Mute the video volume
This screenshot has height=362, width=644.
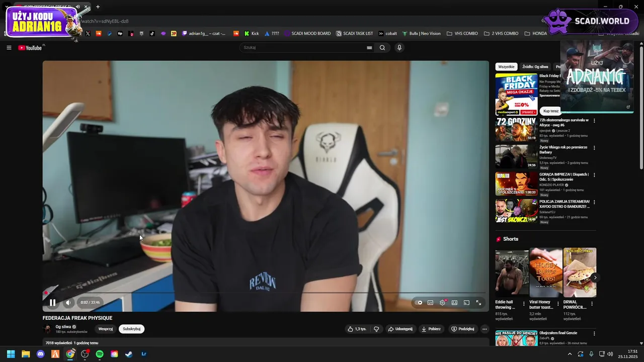click(x=68, y=303)
